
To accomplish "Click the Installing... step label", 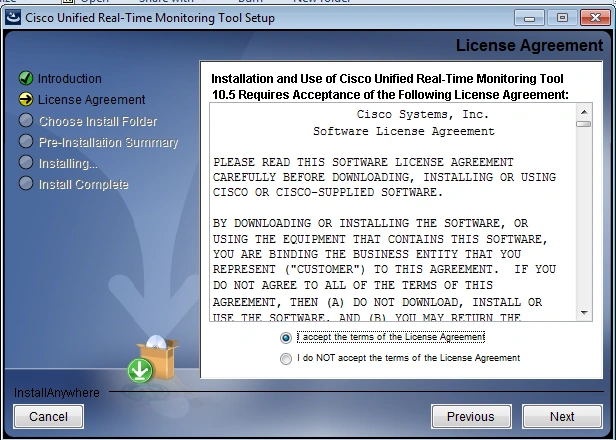I will tap(68, 163).
